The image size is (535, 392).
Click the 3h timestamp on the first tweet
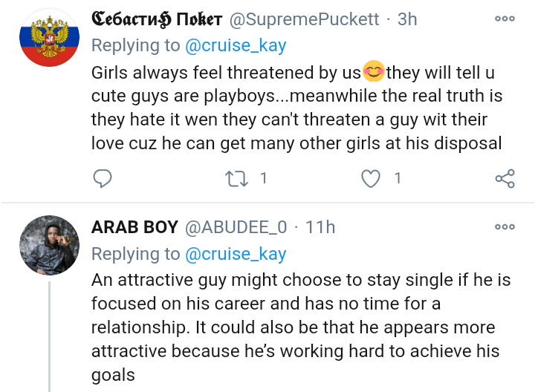(x=406, y=19)
